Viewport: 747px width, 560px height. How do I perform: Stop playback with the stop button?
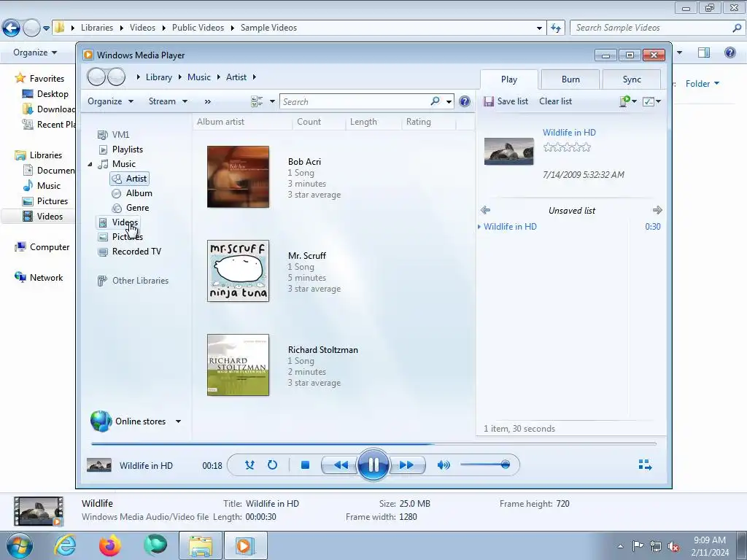[x=306, y=464]
